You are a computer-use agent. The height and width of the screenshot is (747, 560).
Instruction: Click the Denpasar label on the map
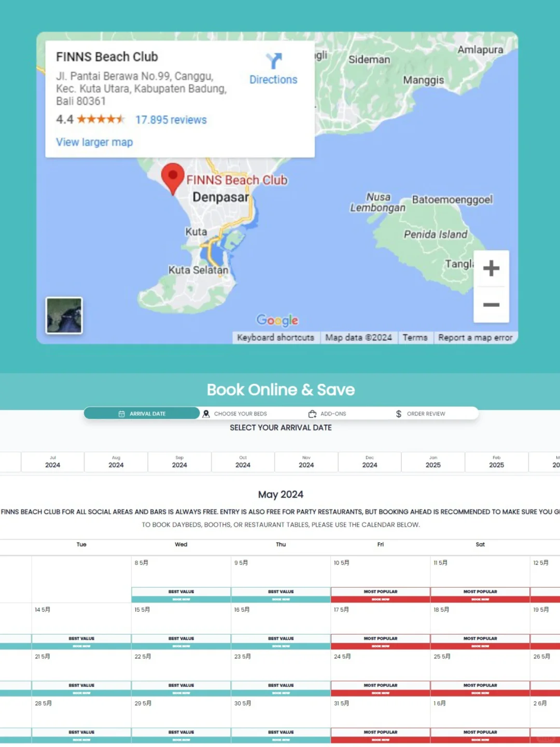pos(221,197)
